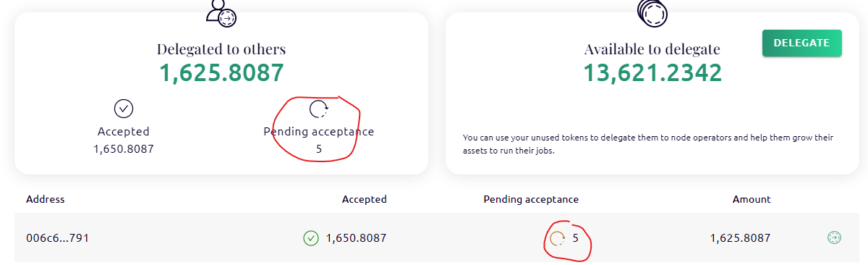868x265 pixels.
Task: Click the row Amount value 1,625.8087
Action: [x=741, y=237]
